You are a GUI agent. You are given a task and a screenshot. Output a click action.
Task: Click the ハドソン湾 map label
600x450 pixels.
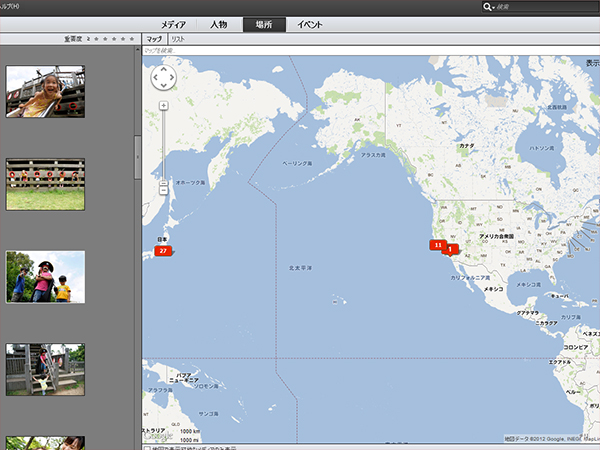pyautogui.click(x=541, y=148)
